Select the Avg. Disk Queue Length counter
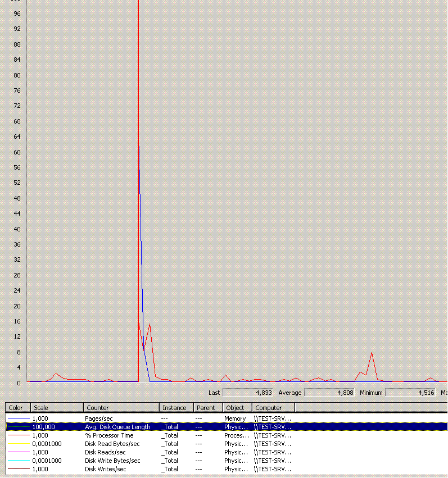 [x=118, y=427]
